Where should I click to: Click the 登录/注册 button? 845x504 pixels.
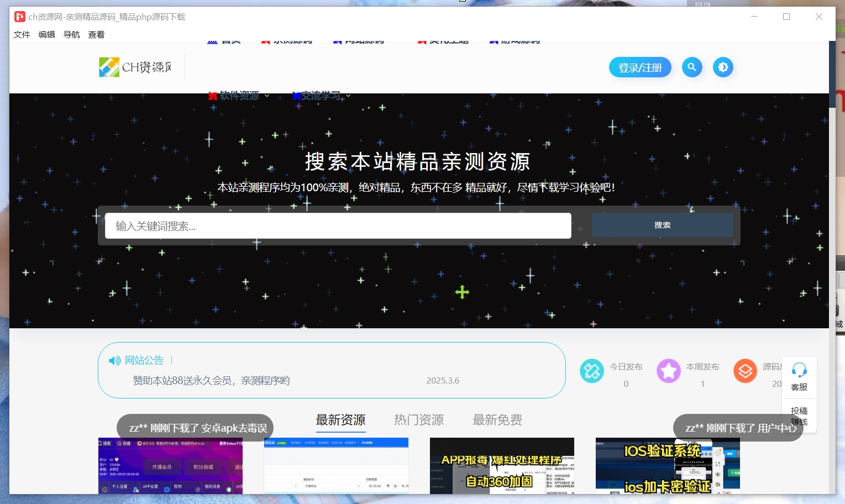tap(640, 67)
